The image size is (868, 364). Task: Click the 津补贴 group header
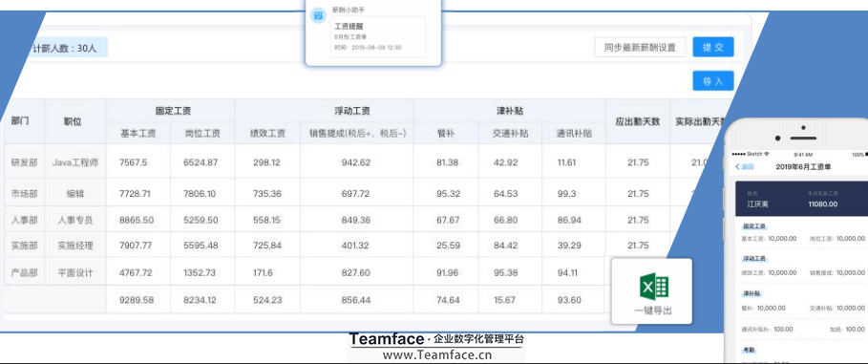(x=510, y=111)
